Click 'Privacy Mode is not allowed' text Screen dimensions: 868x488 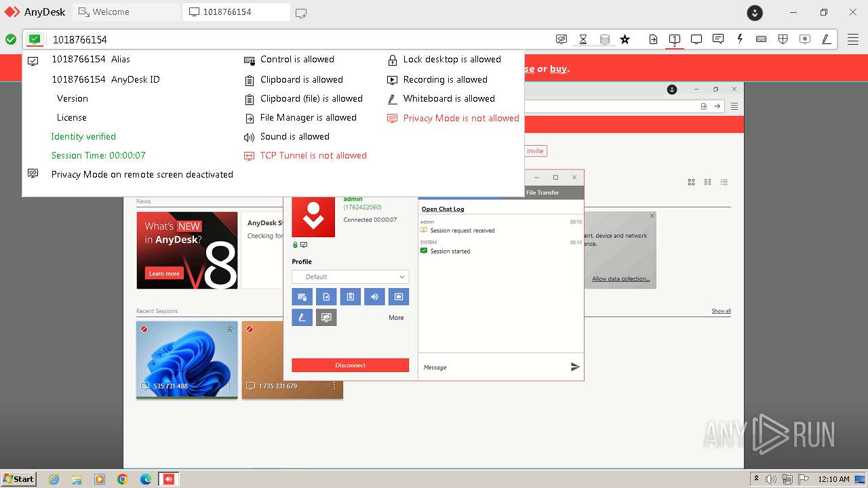(x=461, y=118)
